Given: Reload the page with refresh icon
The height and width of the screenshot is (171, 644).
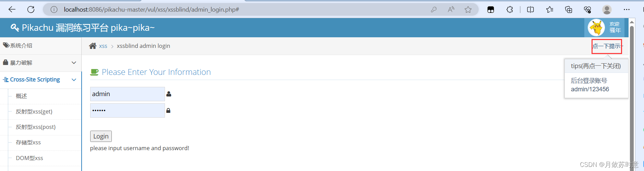Looking at the screenshot, I should click(x=31, y=10).
